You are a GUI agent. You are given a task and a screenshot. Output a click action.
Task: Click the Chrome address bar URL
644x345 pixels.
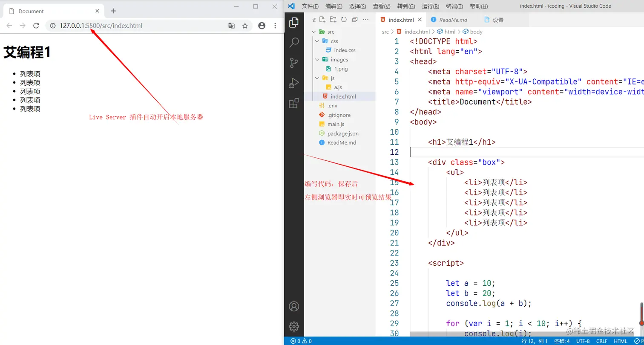pyautogui.click(x=101, y=26)
